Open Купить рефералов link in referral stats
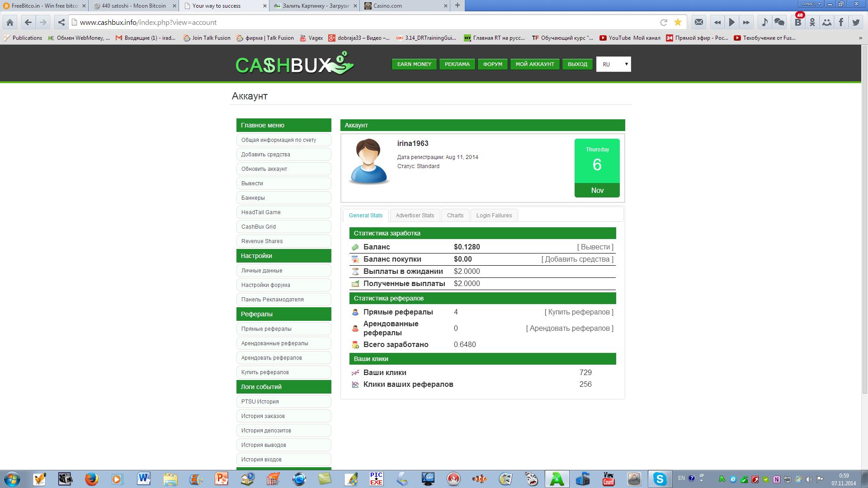 point(579,312)
